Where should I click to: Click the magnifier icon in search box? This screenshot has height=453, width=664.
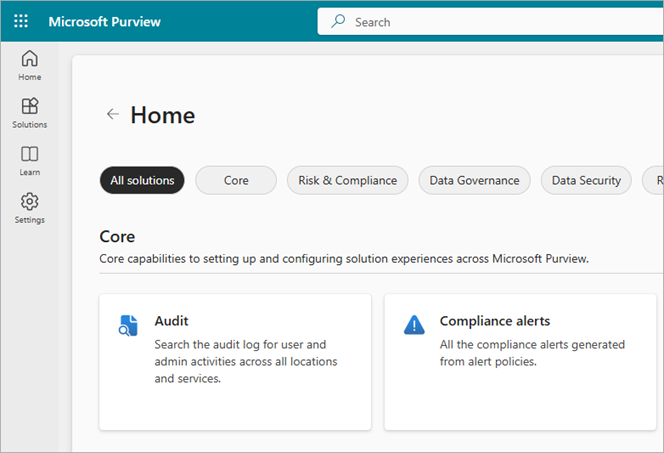click(338, 21)
